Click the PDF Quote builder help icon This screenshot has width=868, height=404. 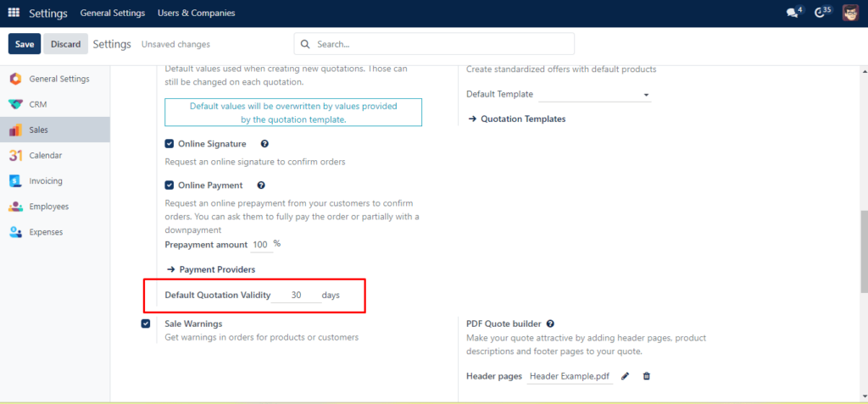550,324
